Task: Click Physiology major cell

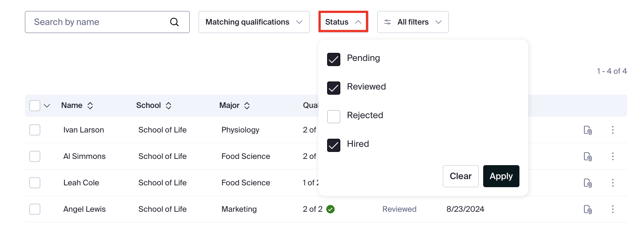Action: [240, 130]
